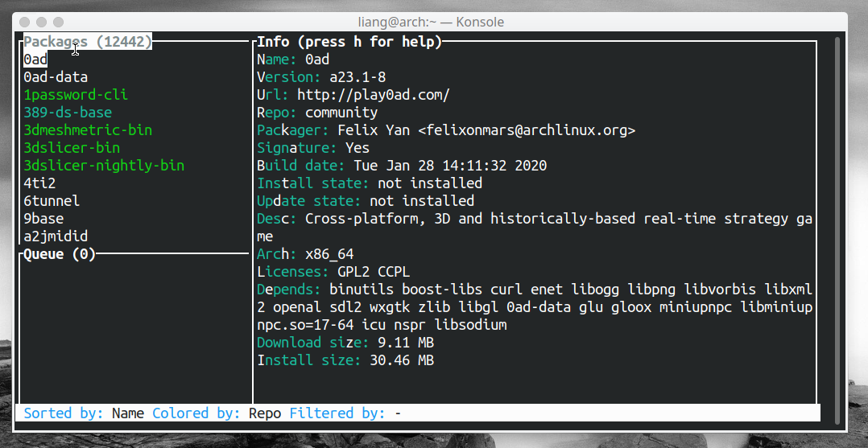The height and width of the screenshot is (448, 868).
Task: Select the 1password-cli package entry
Action: pos(76,95)
